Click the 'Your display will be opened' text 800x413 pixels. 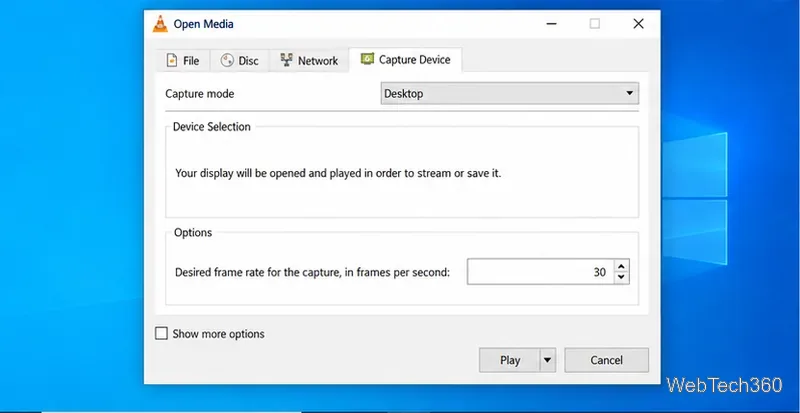[338, 174]
